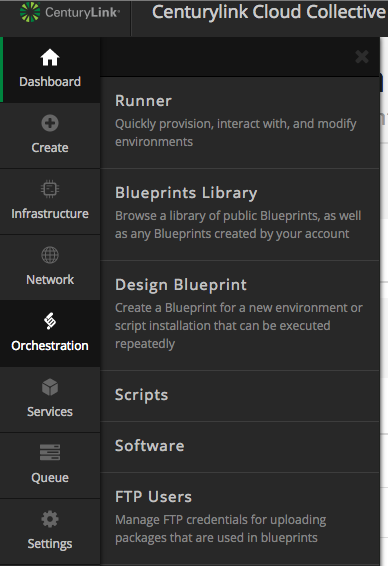Open the Software entry
Screen dimensions: 388x566
click(240, 447)
